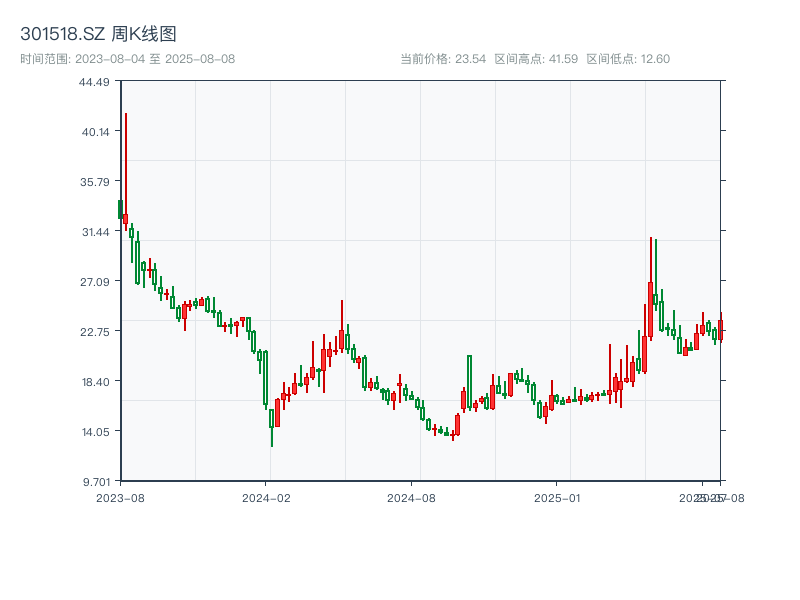Image resolution: width=800 pixels, height=600 pixels.
Task: Click the 22.75 y-axis price label
Action: point(94,332)
